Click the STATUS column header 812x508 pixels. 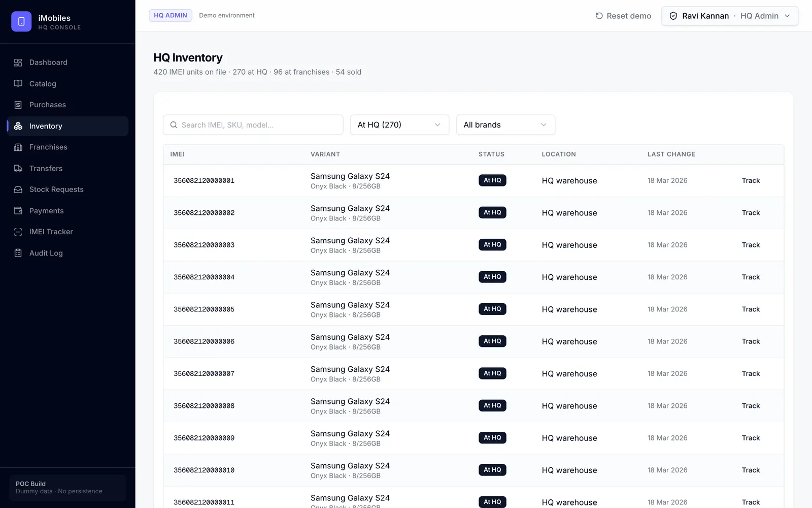[x=491, y=154]
